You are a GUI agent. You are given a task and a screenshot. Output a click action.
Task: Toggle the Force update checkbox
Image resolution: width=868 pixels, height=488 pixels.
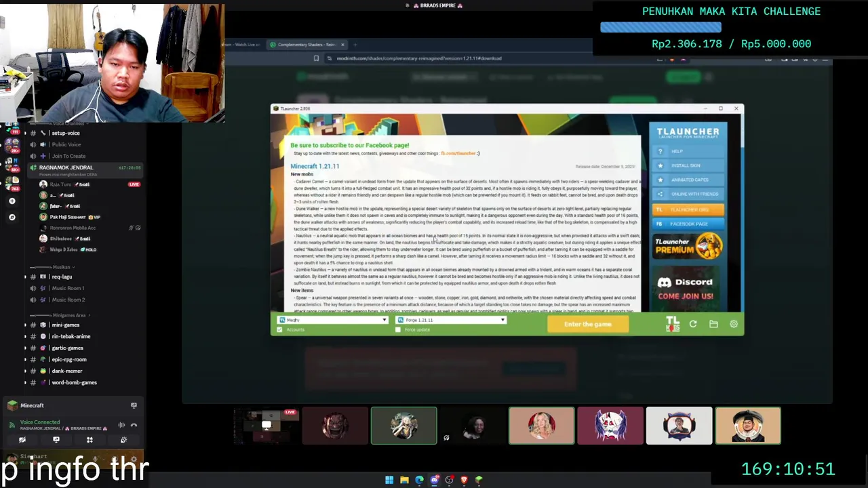pyautogui.click(x=398, y=330)
